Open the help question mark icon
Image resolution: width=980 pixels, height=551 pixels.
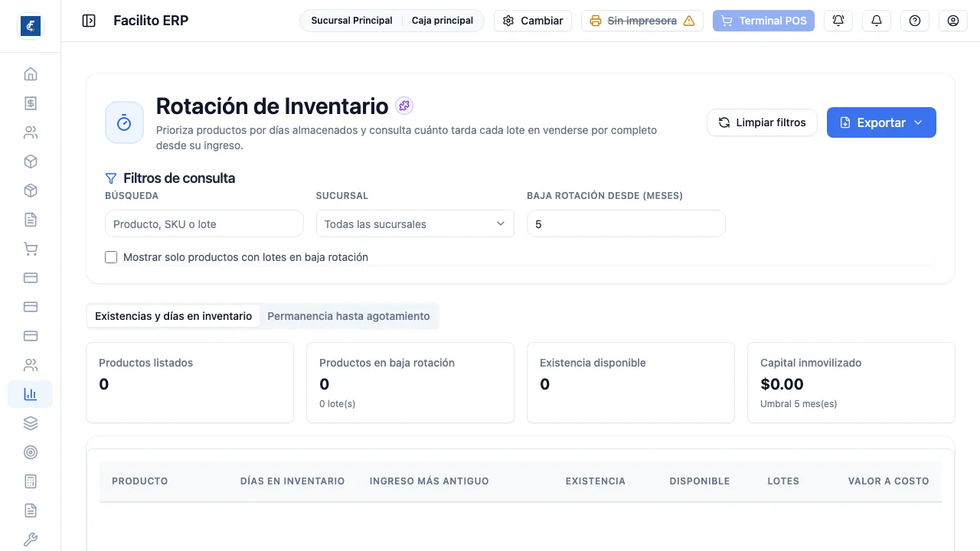pyautogui.click(x=915, y=21)
